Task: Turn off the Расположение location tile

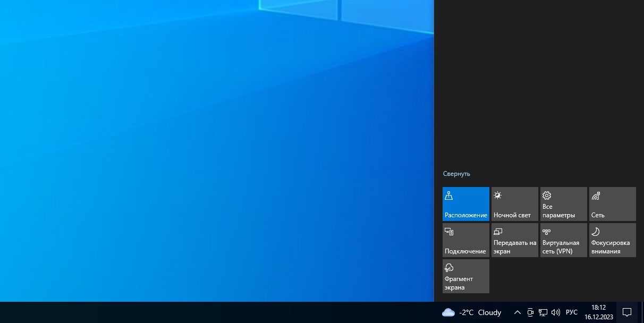Action: coord(465,204)
